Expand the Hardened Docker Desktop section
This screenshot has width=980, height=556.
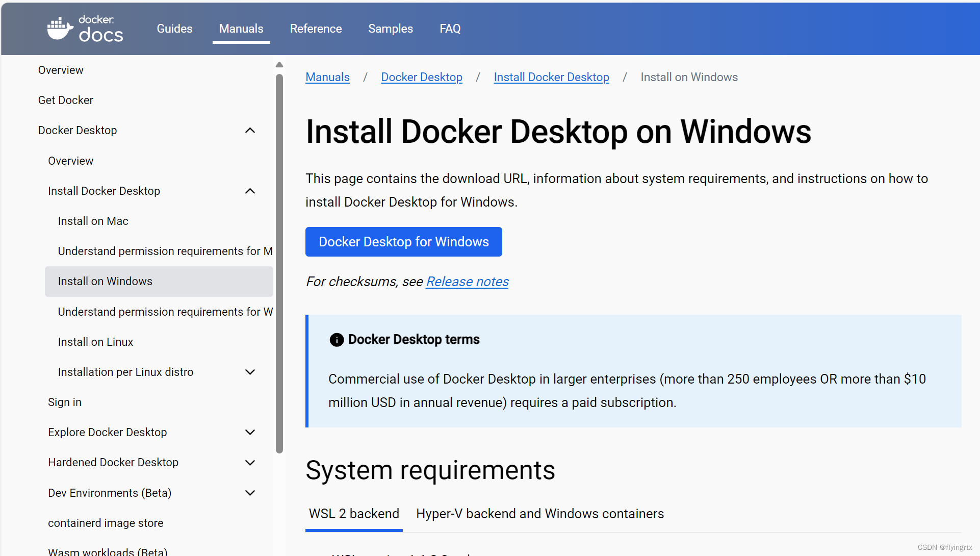250,462
